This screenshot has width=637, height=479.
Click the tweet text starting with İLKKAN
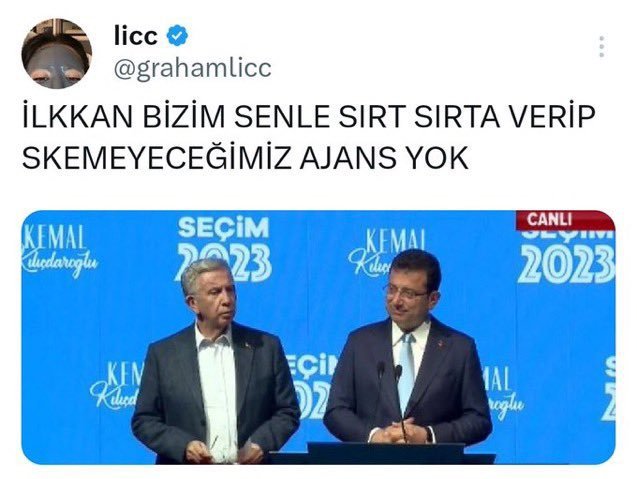[309, 137]
